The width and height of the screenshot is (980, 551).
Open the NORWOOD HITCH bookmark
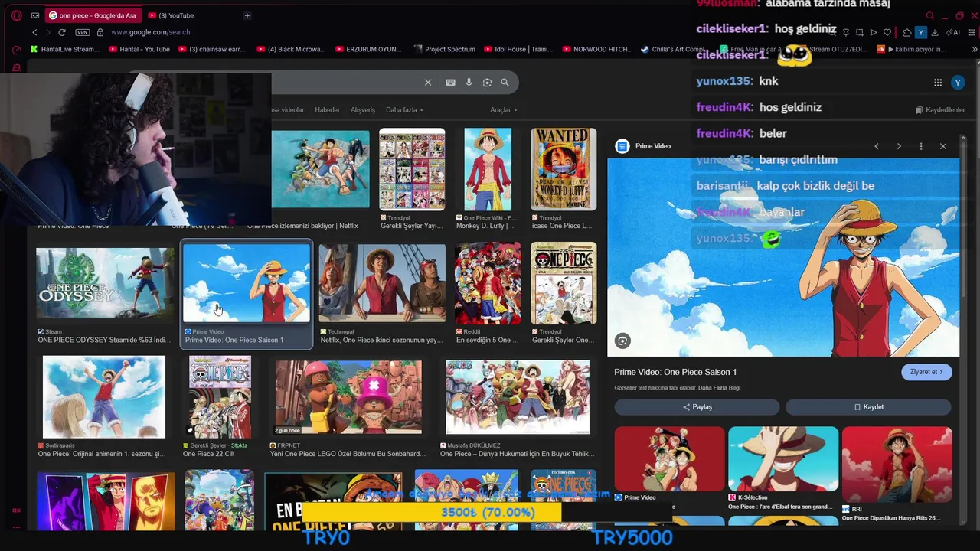pyautogui.click(x=597, y=49)
